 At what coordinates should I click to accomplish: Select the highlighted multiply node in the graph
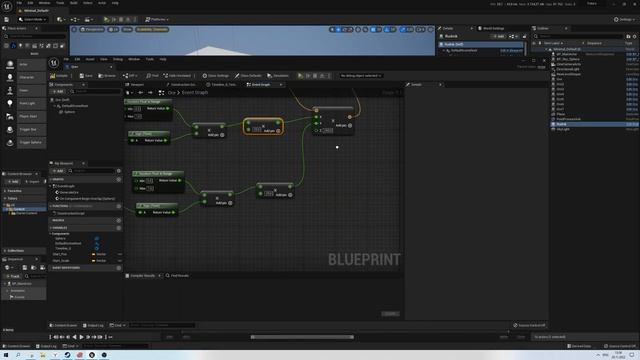pos(263,126)
